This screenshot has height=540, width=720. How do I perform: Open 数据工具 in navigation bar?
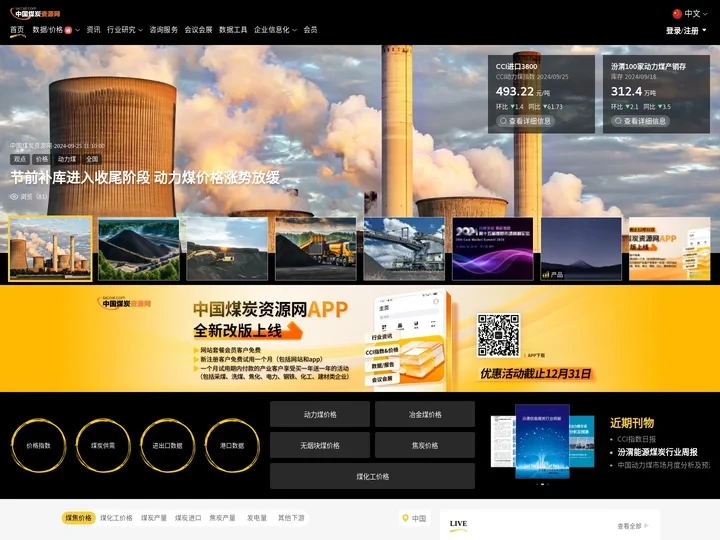tap(233, 30)
